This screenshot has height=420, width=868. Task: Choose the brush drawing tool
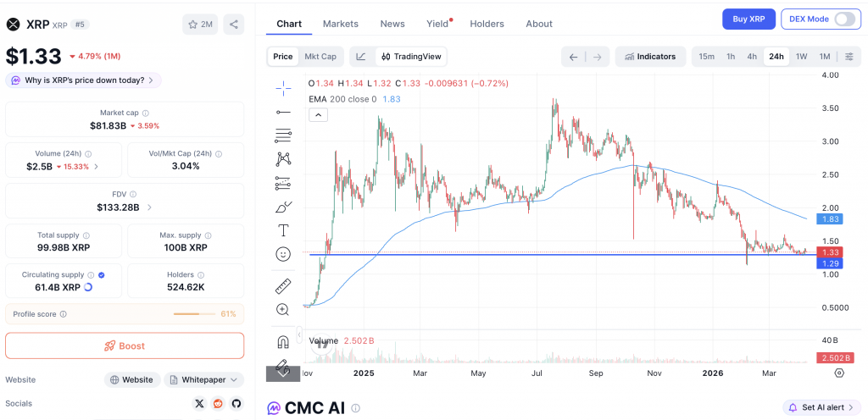(283, 207)
